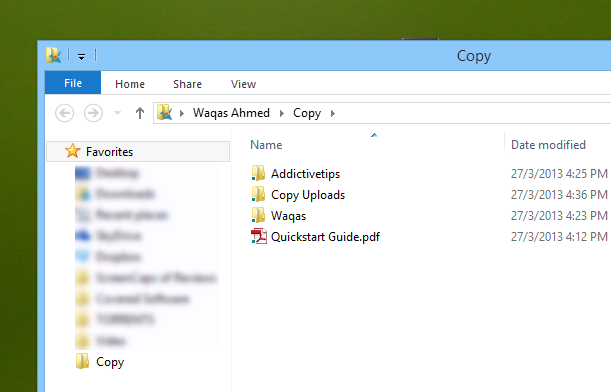Select Copy in the address bar
Image resolution: width=611 pixels, height=392 pixels.
pos(307,113)
